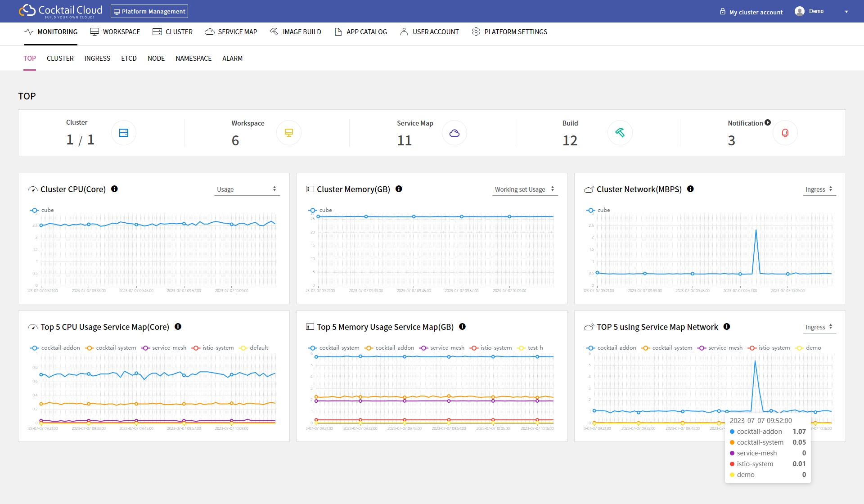Click the info icon beside Cluster Network(MBPS)
This screenshot has height=504, width=864.
[x=690, y=189]
